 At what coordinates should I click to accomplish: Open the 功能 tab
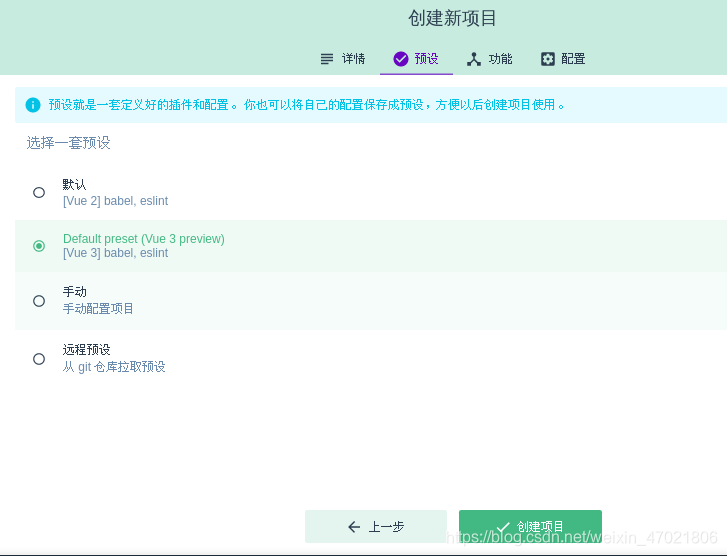coord(489,59)
